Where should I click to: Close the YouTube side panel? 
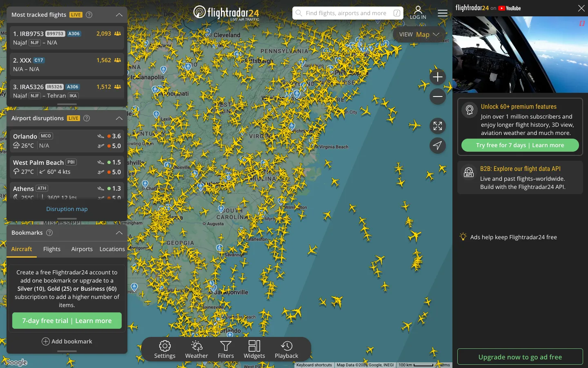581,8
